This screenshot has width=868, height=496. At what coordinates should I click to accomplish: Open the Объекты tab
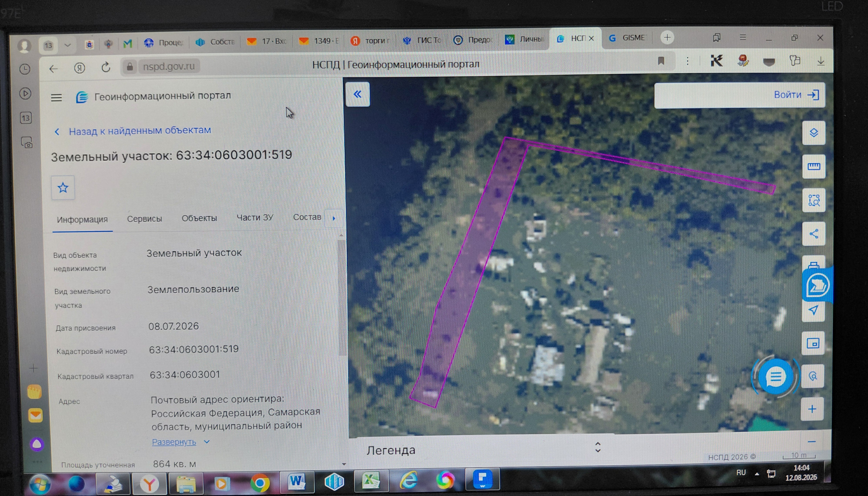point(199,218)
